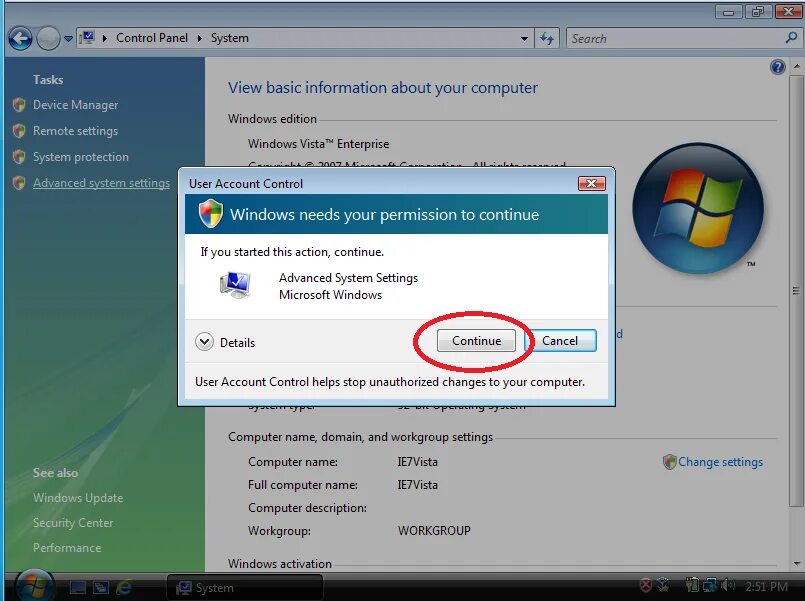Click the UAC shield icon in dialog header

pos(211,214)
